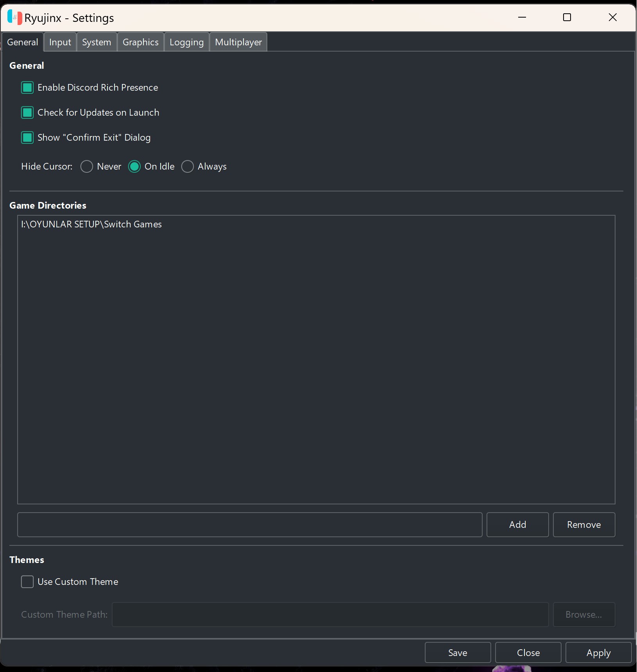Toggle Show "Confirm Exit" Dialog checkbox
The image size is (637, 672).
(27, 138)
